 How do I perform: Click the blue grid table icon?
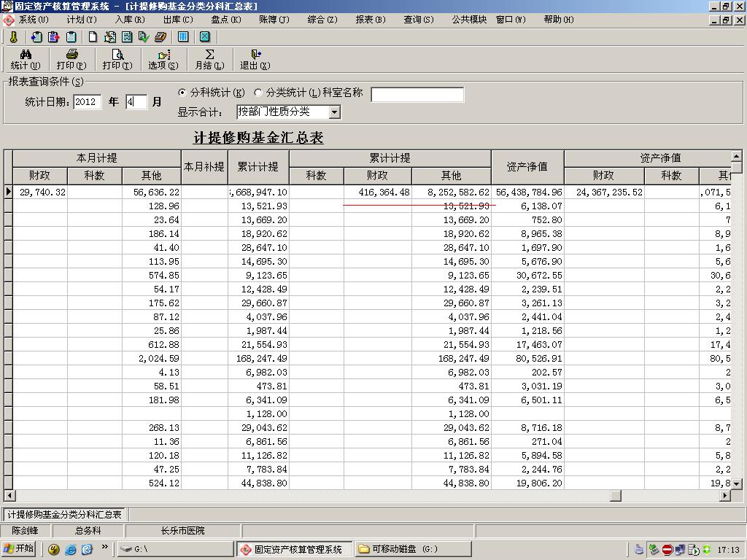[x=183, y=36]
